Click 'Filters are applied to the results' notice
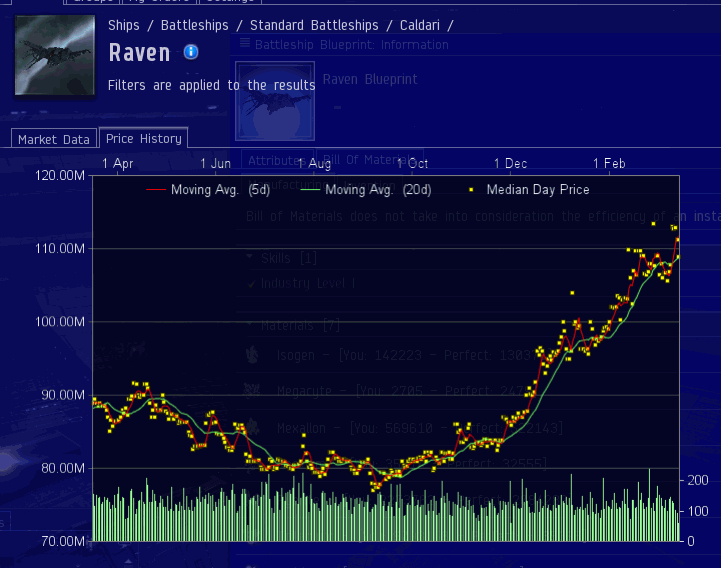The height and width of the screenshot is (568, 721). pyautogui.click(x=212, y=86)
